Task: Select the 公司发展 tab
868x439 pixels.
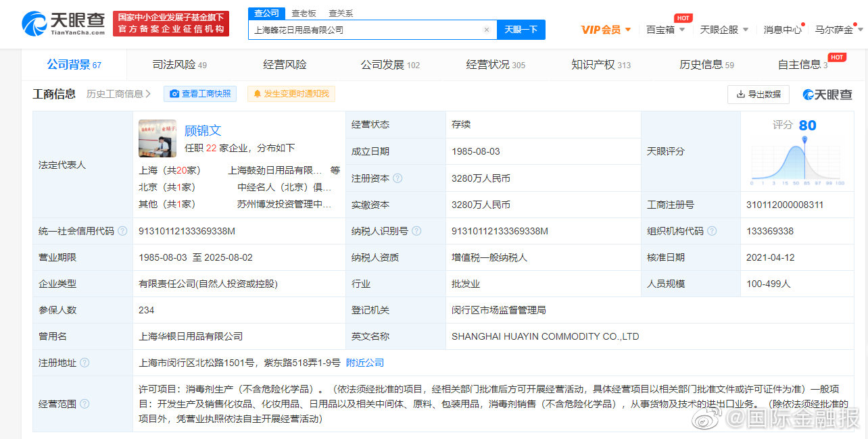Action: pyautogui.click(x=390, y=65)
